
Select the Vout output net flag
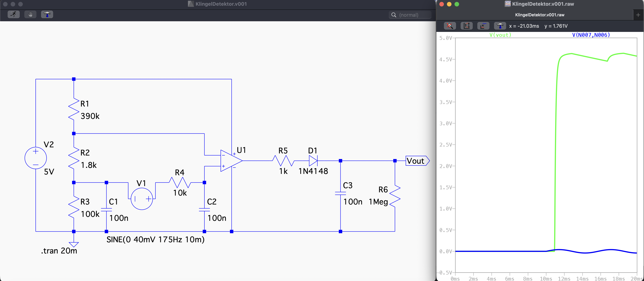point(417,161)
